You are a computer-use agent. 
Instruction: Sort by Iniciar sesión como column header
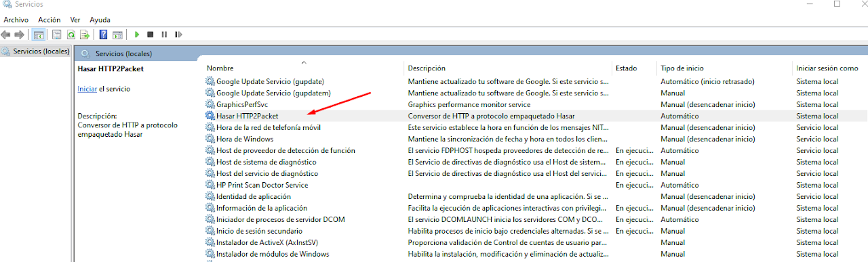(827, 68)
